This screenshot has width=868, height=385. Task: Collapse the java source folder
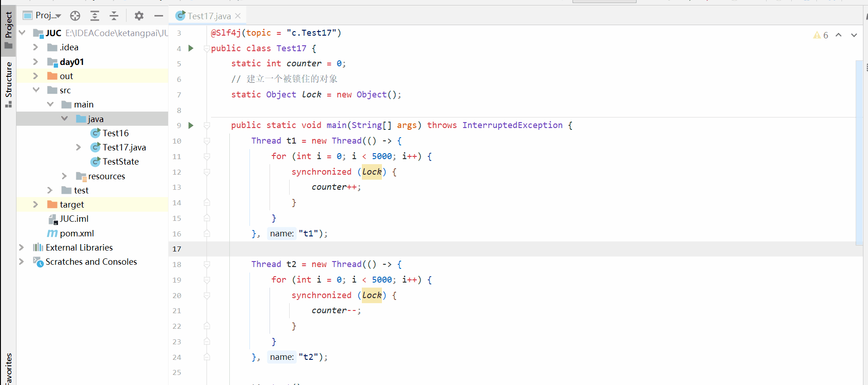(64, 119)
